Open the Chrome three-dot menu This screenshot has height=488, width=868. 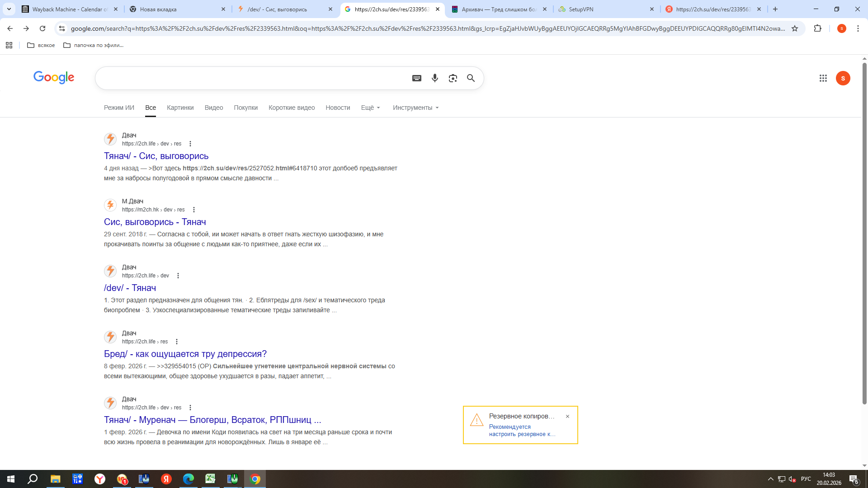[858, 28]
